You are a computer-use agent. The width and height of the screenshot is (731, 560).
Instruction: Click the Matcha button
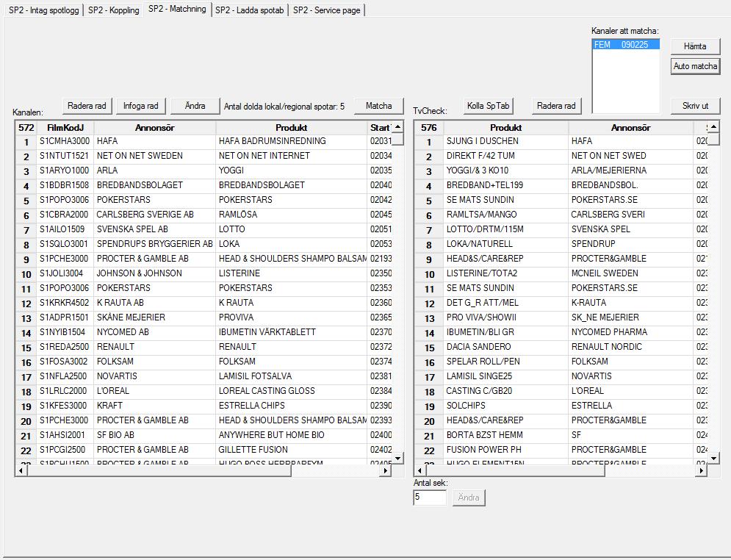click(378, 106)
